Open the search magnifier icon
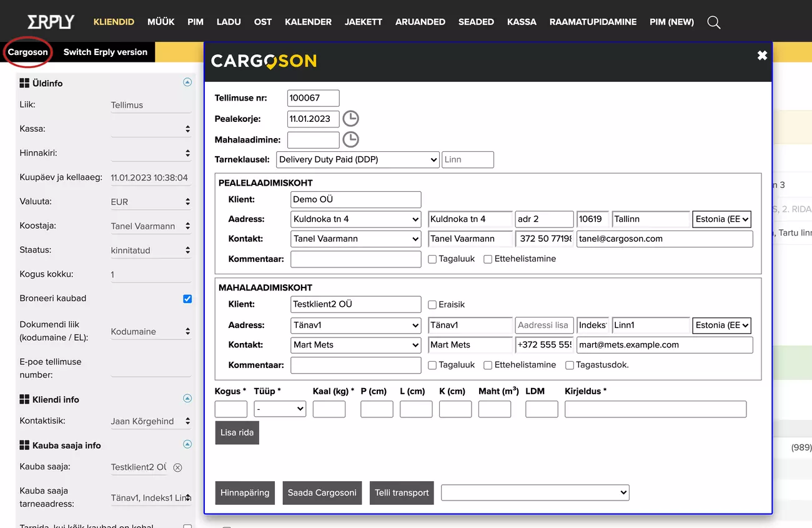The image size is (812, 528). click(713, 22)
